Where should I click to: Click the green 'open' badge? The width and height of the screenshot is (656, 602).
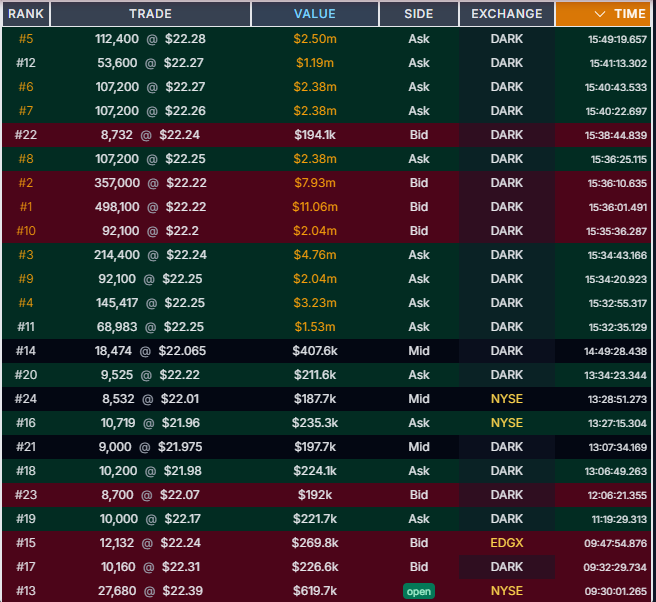[x=419, y=591]
